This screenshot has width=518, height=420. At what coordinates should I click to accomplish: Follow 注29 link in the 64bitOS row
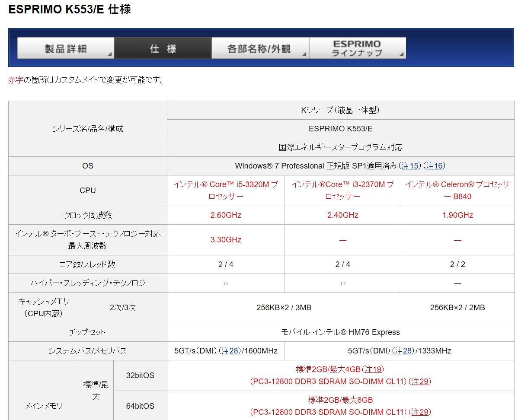(420, 412)
